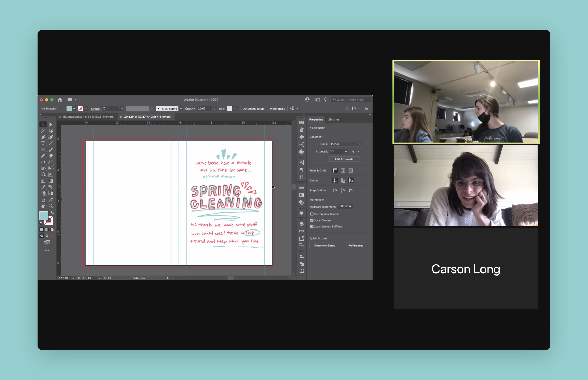The height and width of the screenshot is (380, 588).
Task: Choose the Eraser tool
Action: tap(51, 156)
